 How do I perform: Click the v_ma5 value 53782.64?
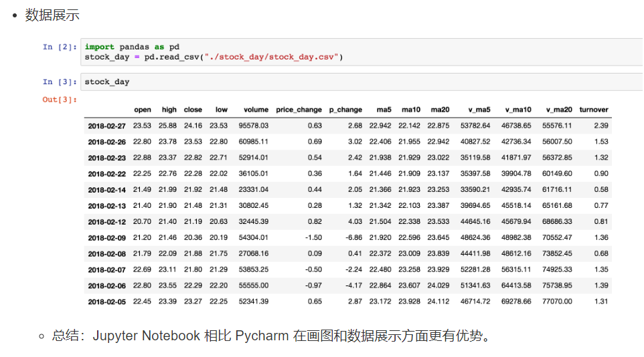475,126
